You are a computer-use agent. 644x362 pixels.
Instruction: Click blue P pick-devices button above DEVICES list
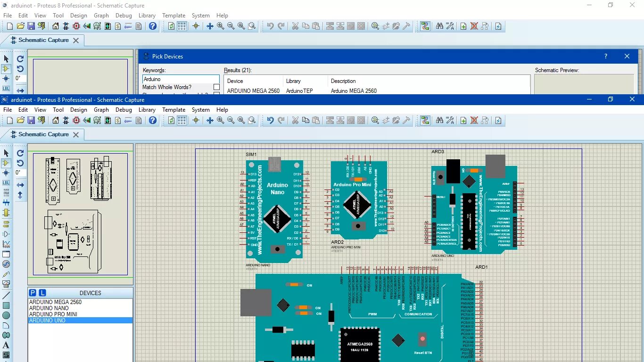click(x=33, y=293)
